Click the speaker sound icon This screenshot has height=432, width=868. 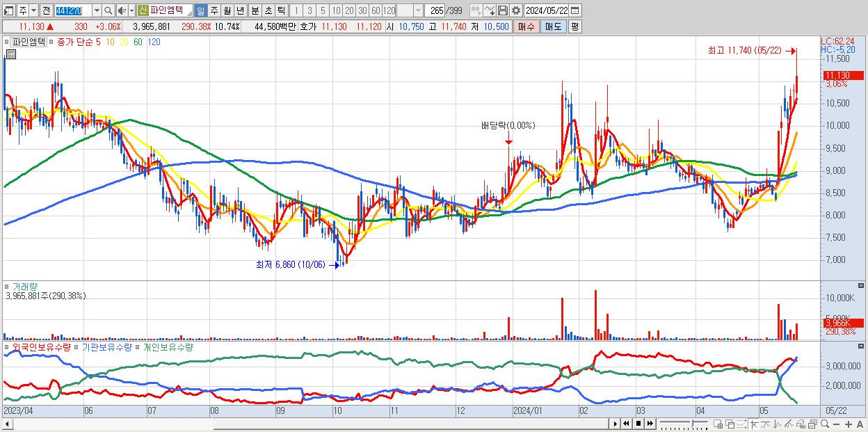click(x=122, y=10)
